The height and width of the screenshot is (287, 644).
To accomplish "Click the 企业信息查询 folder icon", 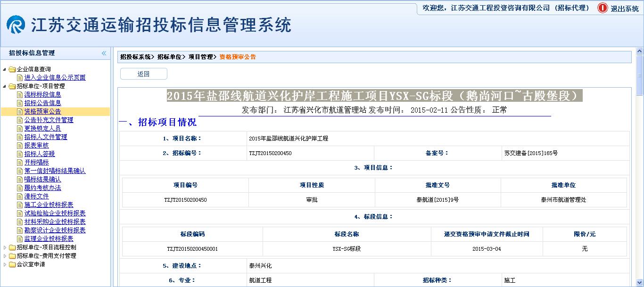I will 12,69.
